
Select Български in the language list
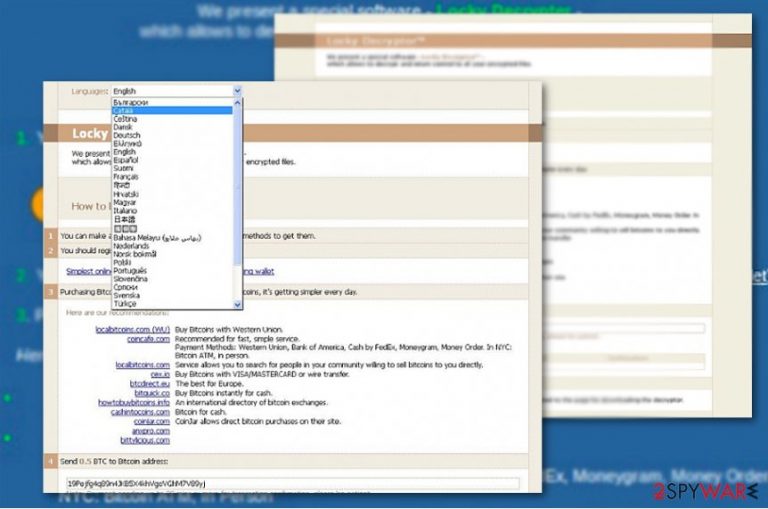pyautogui.click(x=130, y=102)
